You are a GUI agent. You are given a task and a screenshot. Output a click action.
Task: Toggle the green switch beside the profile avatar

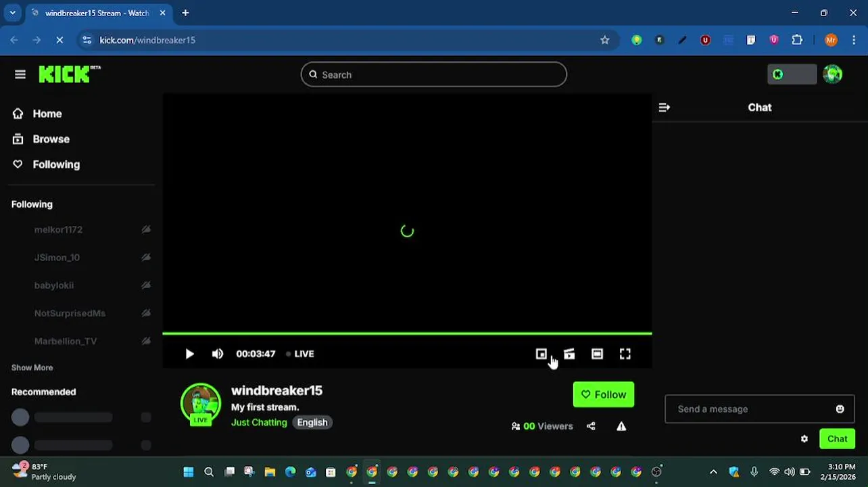pyautogui.click(x=792, y=74)
